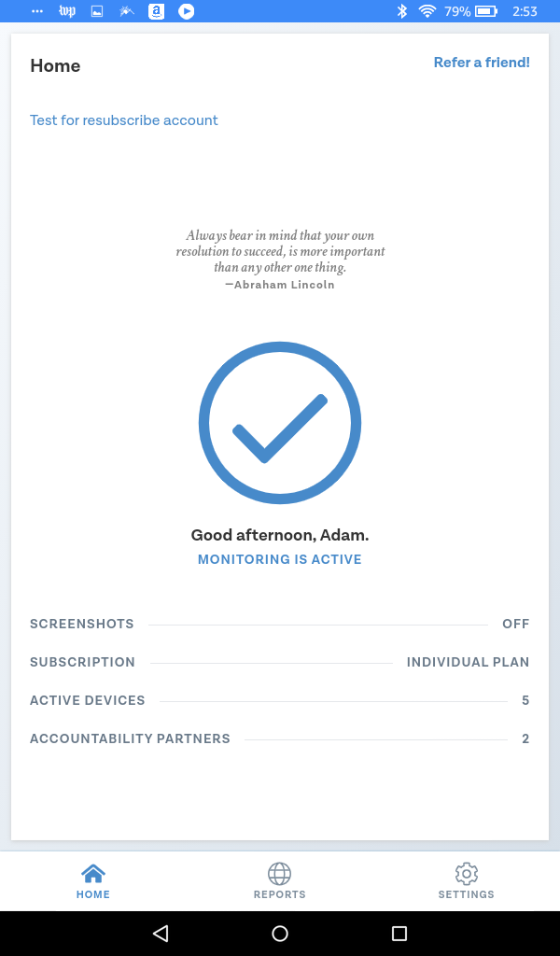The image size is (560, 956).
Task: Open the Settings gear icon
Action: (466, 874)
